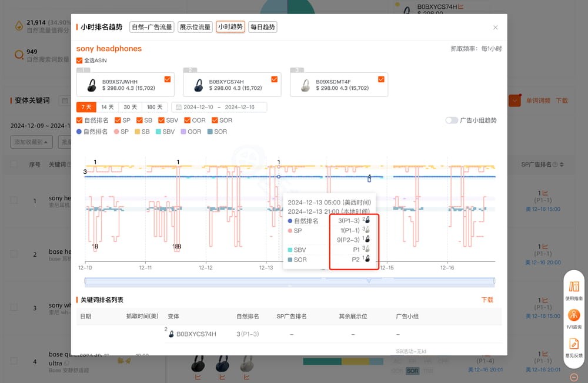Click the silver headphone thumbnail of B09XSDMT4F
588x383 pixels.
tap(305, 85)
